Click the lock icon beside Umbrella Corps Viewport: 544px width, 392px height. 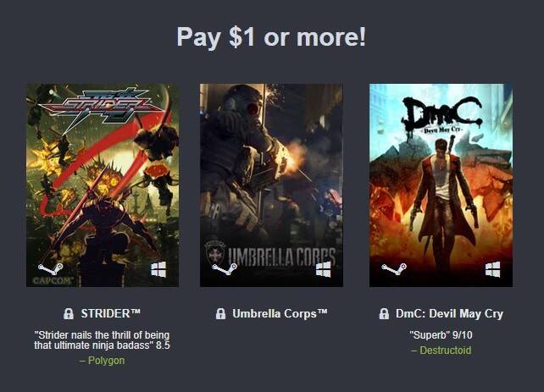(220, 313)
